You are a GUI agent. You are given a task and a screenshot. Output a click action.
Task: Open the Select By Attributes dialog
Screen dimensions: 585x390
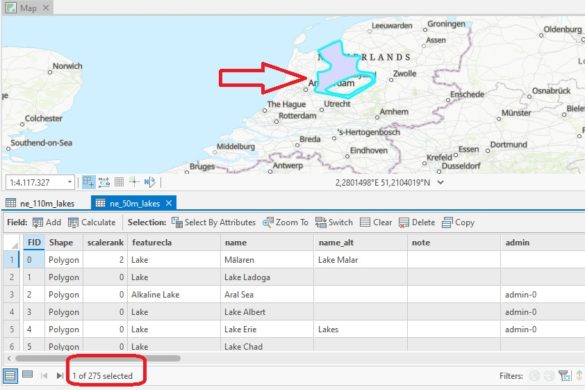coord(213,222)
